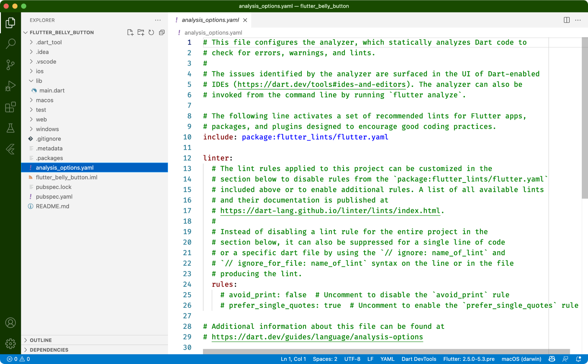Collapse all folders in Explorer
The image size is (588, 364).
tap(162, 32)
